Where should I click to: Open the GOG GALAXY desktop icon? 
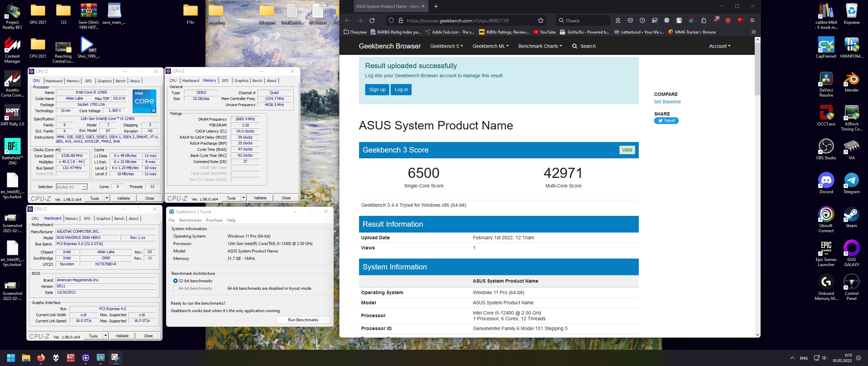click(851, 253)
